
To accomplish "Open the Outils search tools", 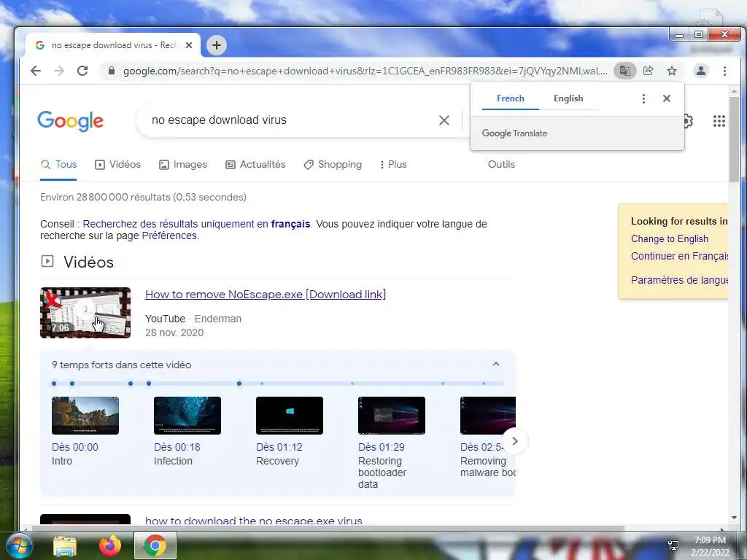I will (501, 164).
